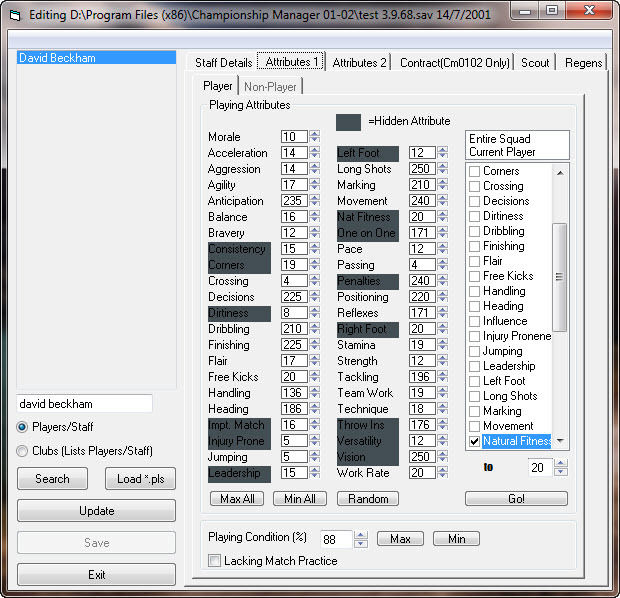
Task: Focus the david beckham search field
Action: click(x=84, y=404)
